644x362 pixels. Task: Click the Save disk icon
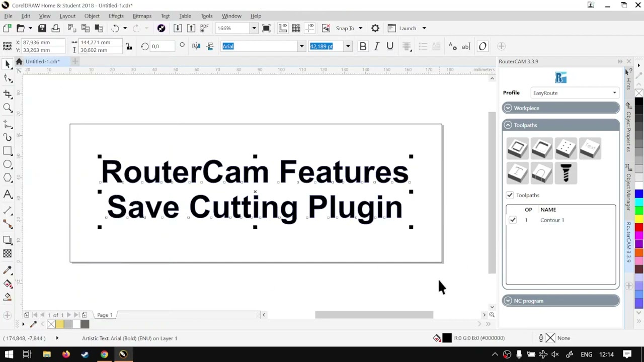[42, 28]
